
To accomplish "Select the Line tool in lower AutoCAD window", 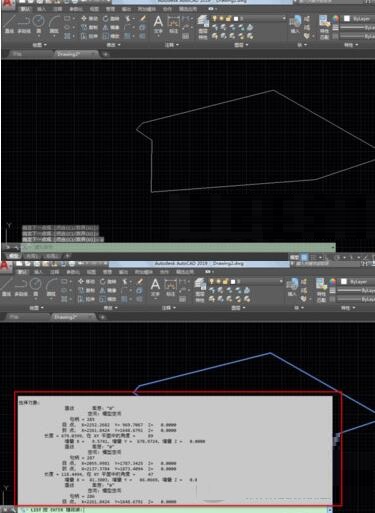I will pyautogui.click(x=7, y=287).
